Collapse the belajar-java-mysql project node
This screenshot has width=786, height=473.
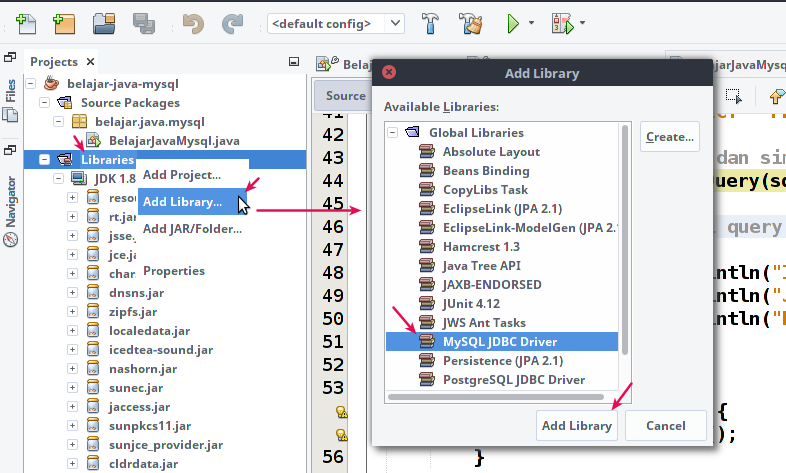(31, 84)
